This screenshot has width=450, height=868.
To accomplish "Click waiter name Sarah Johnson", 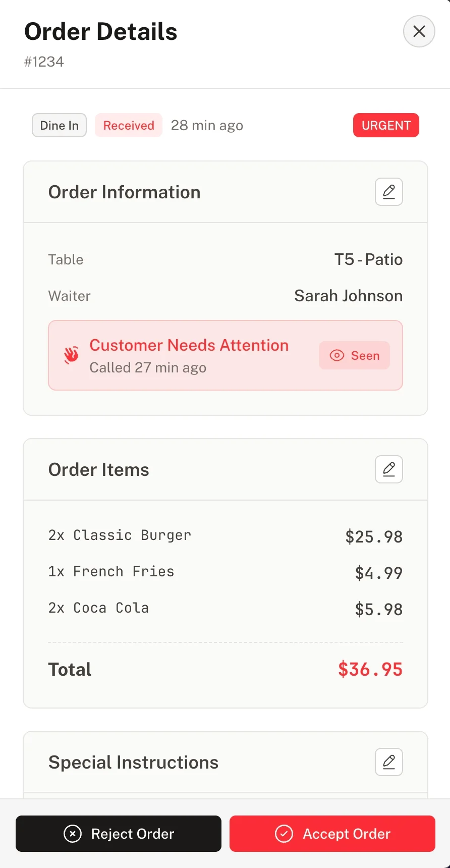I will click(x=348, y=296).
